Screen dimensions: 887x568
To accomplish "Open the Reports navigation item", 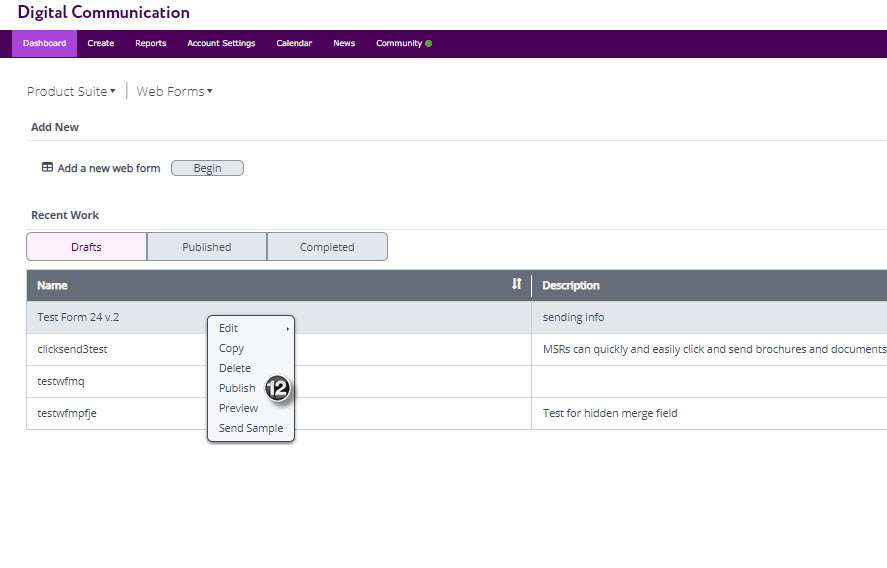I will click(151, 44).
